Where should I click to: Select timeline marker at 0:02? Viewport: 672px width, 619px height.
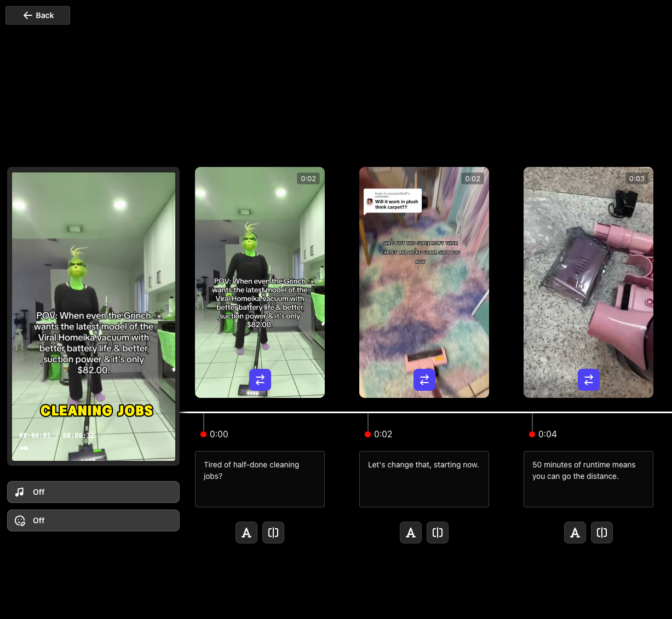368,434
